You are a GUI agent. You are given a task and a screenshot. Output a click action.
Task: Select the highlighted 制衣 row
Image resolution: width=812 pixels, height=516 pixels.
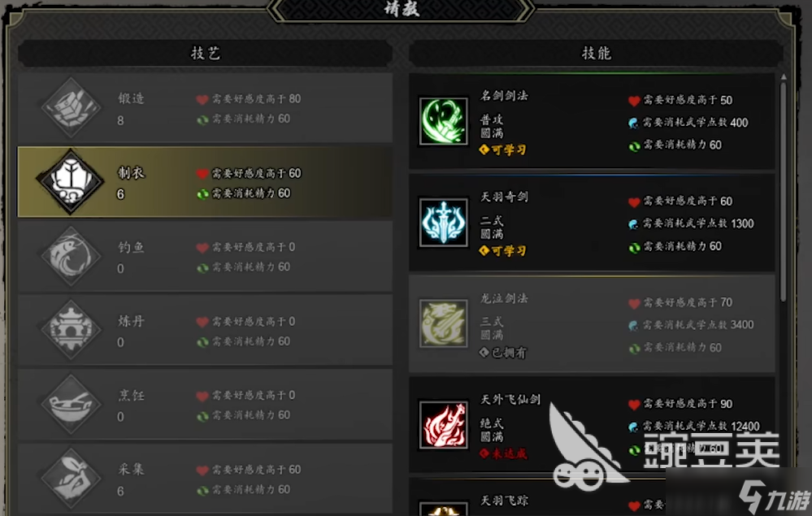[x=205, y=182]
